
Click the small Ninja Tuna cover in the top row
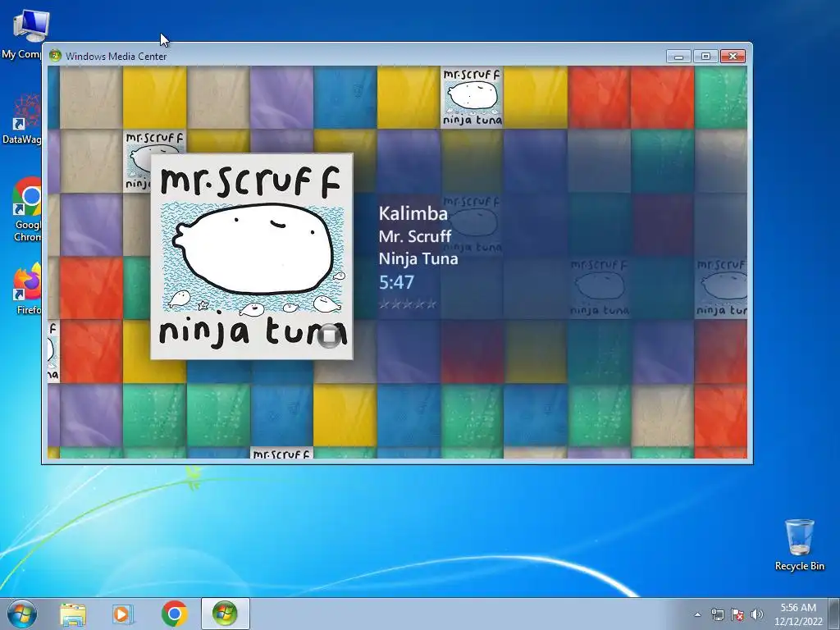pos(472,98)
